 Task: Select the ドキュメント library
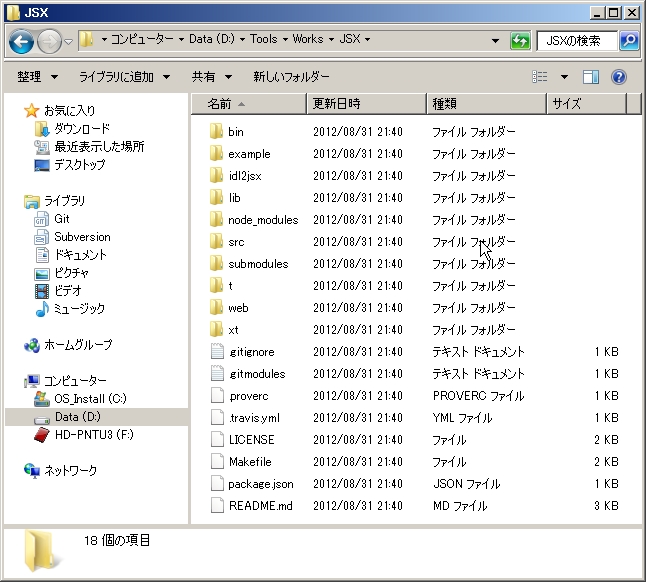(80, 255)
